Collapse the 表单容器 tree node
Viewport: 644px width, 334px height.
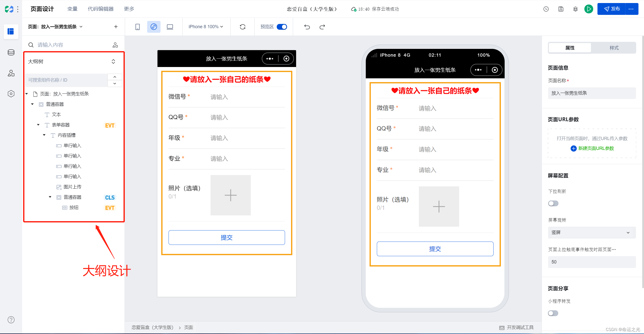pos(38,125)
